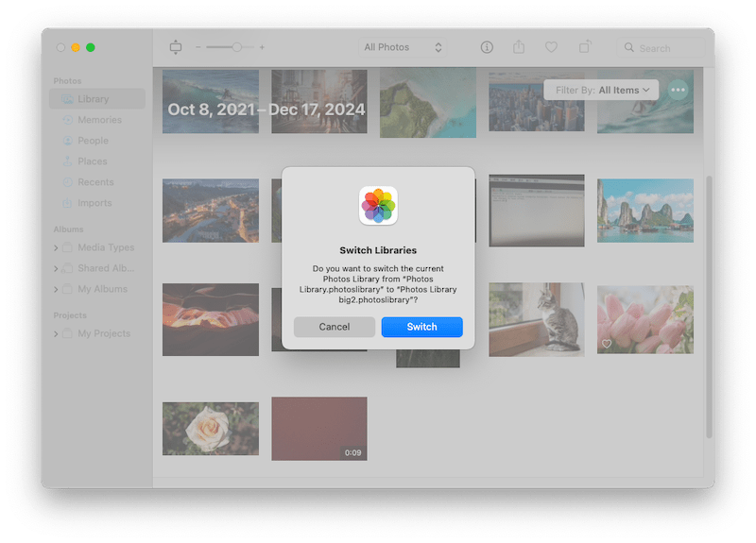Open the Filter By All Items dropdown
Viewport: 756px width, 543px height.
point(601,90)
